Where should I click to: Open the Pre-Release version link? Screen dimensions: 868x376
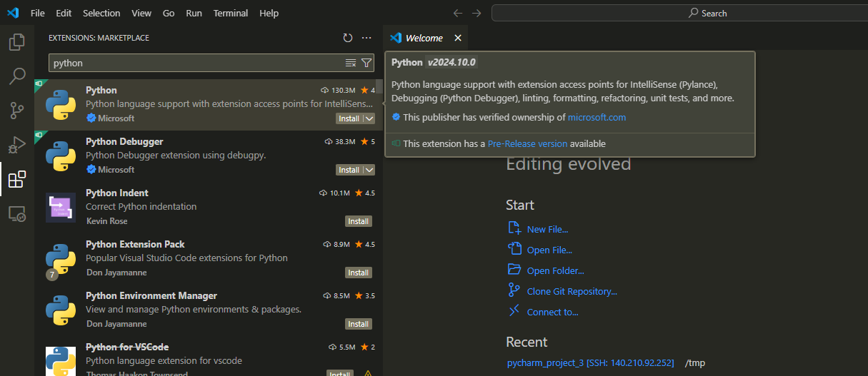pos(527,143)
